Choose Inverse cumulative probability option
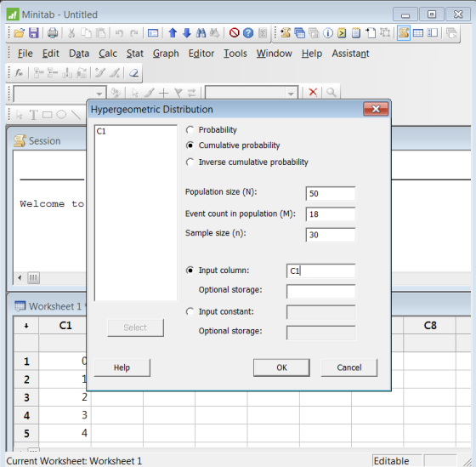The image size is (476, 467). tap(190, 162)
